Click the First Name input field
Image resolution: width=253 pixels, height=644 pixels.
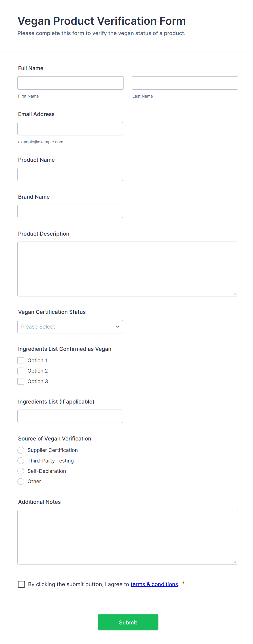point(70,83)
